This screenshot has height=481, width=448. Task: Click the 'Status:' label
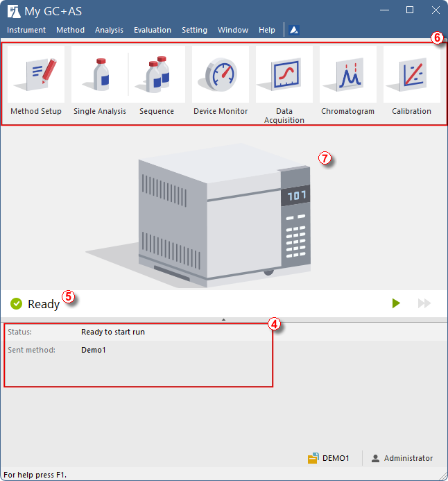19,332
